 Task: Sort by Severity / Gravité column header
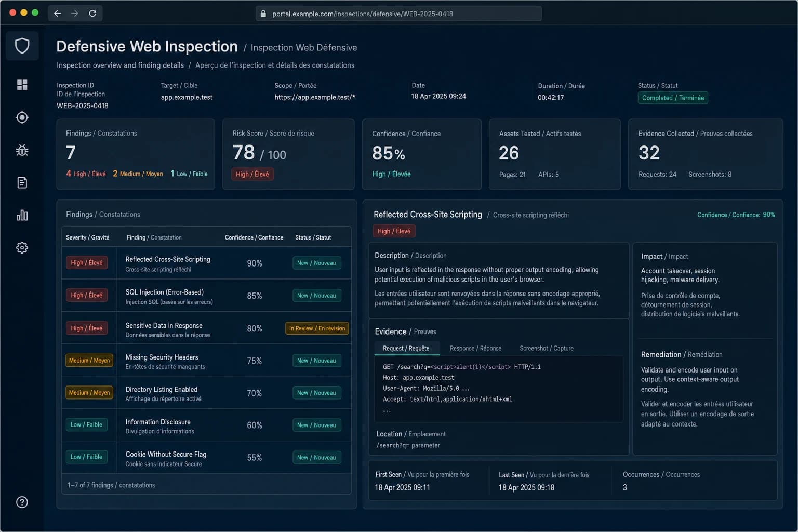point(87,237)
